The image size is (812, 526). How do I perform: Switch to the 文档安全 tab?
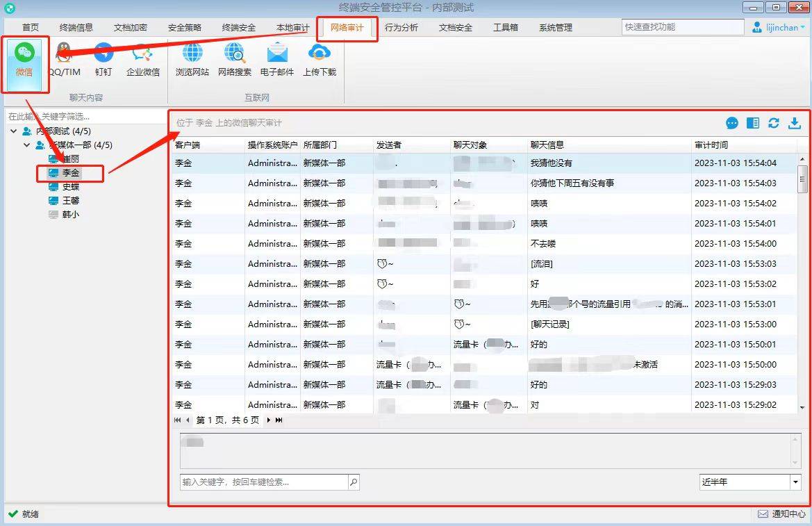(x=455, y=28)
